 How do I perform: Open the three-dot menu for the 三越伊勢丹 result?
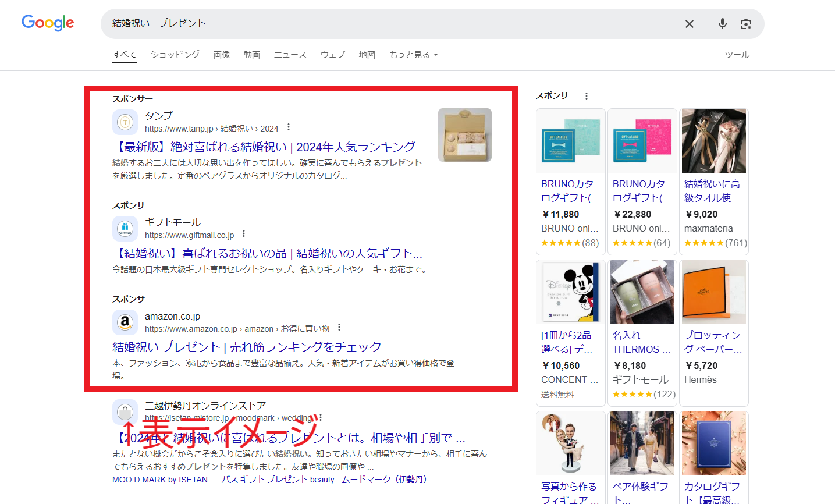click(x=321, y=417)
